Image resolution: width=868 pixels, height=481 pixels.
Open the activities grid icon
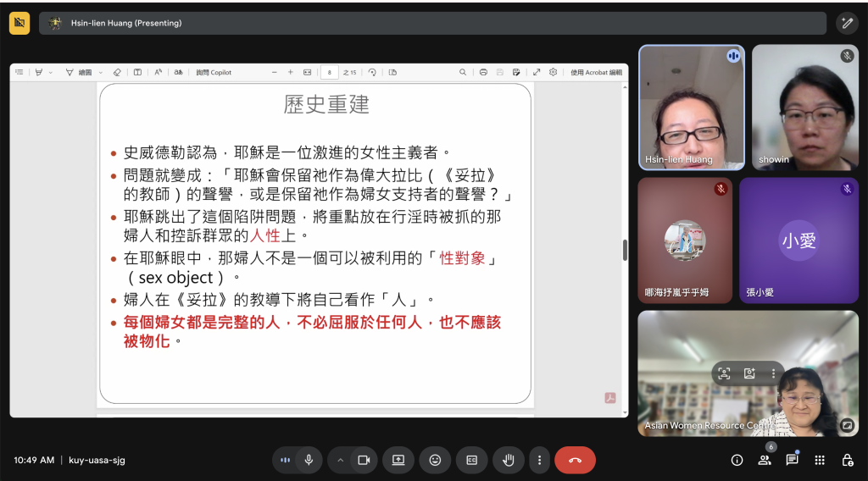click(x=820, y=460)
